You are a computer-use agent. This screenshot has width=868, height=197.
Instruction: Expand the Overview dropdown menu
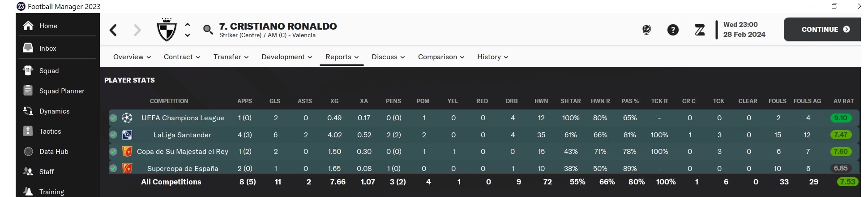[132, 57]
